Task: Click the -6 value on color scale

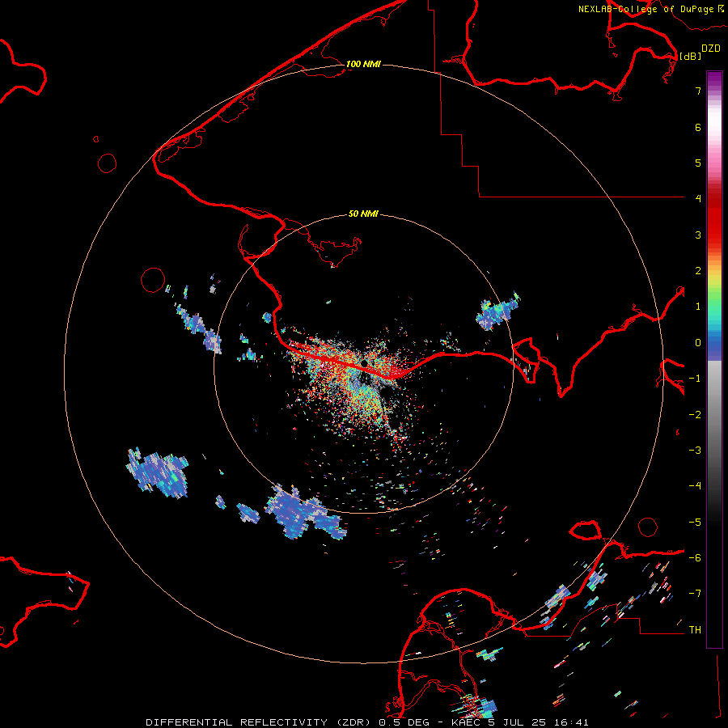Action: pos(695,558)
